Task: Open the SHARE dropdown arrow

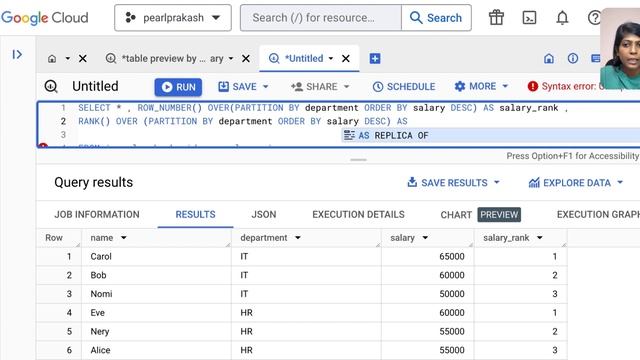Action: (347, 87)
